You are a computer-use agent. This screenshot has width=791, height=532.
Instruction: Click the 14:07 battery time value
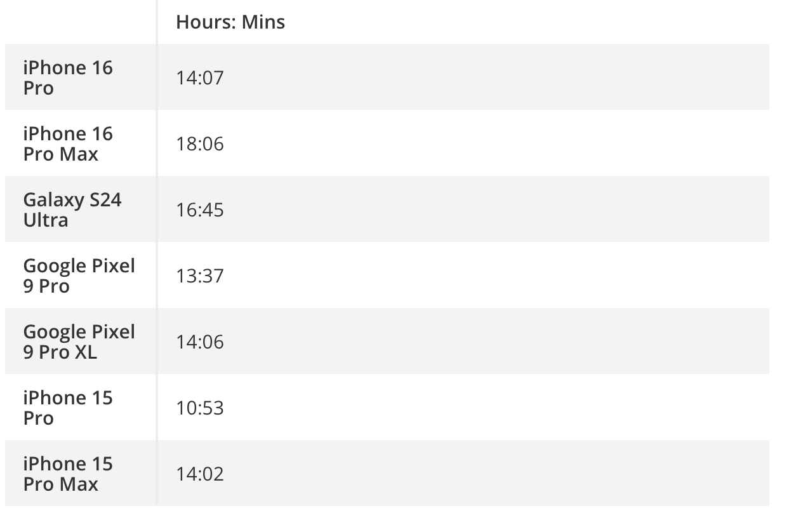coord(200,78)
